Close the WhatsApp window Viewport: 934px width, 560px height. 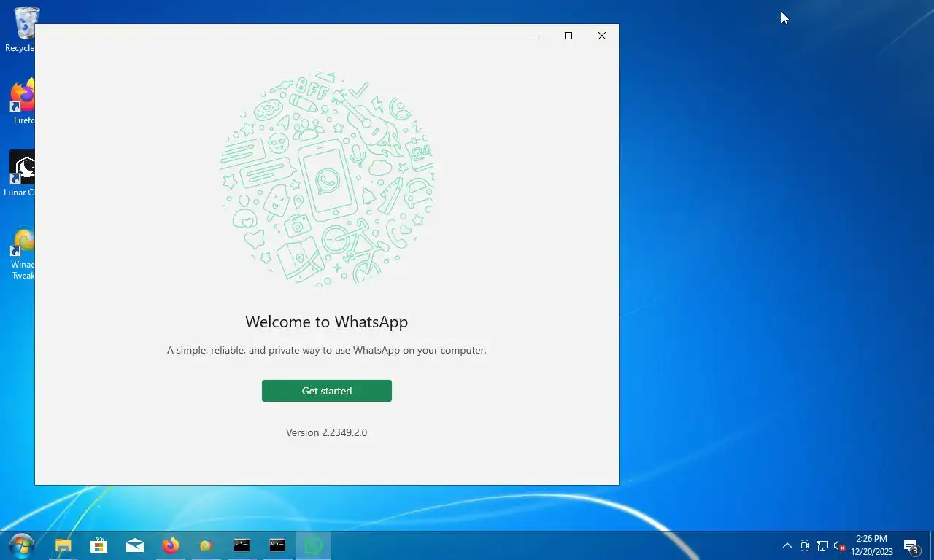point(602,36)
